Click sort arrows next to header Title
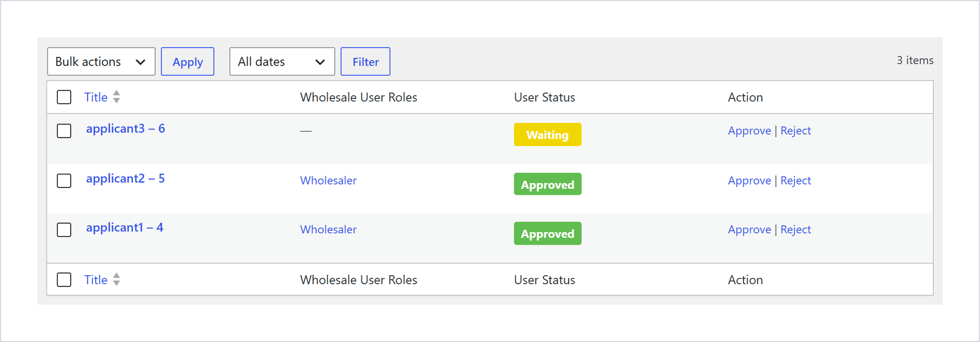The width and height of the screenshot is (980, 342). (117, 97)
